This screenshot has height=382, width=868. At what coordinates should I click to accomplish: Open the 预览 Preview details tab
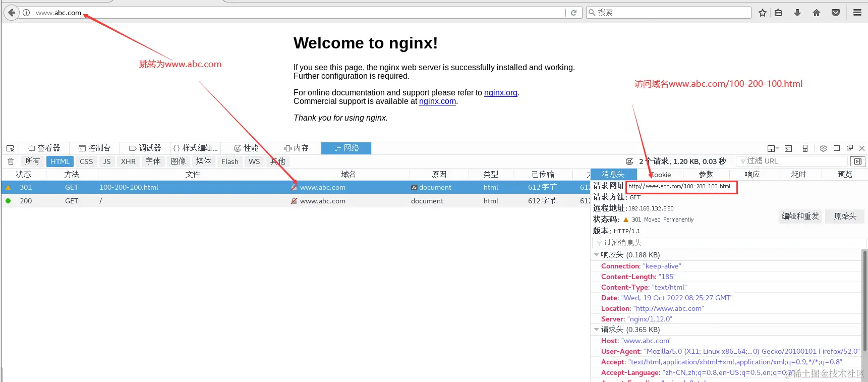(845, 175)
